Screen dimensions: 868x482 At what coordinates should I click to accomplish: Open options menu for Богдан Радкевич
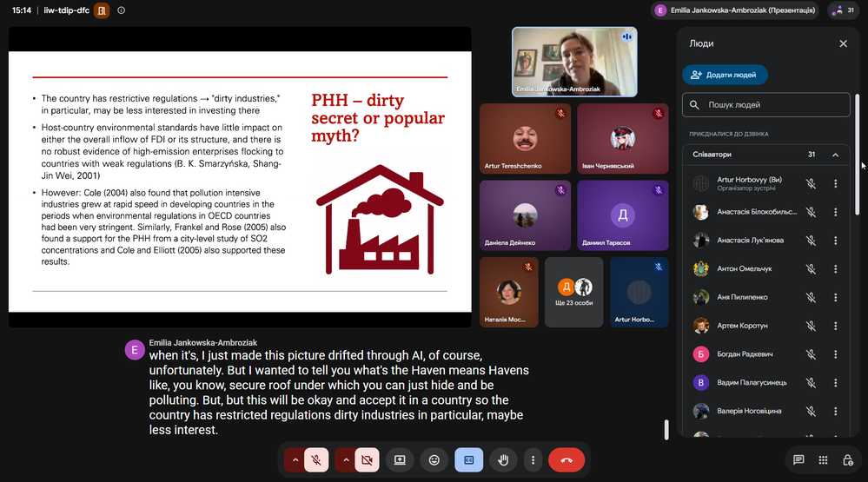[x=835, y=354]
